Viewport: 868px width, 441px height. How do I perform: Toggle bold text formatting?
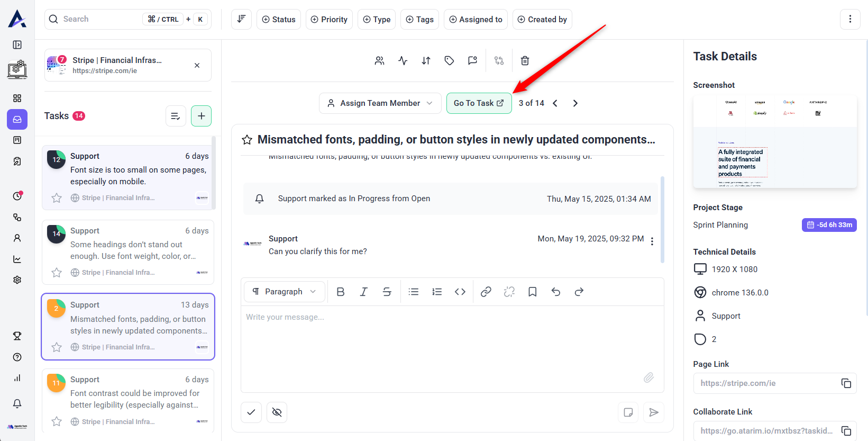click(341, 292)
